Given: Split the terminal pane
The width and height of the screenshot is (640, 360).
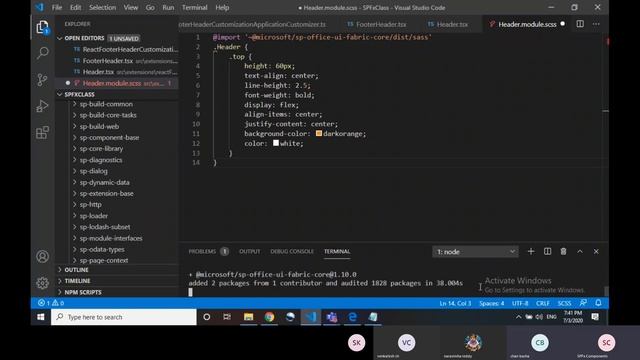Looking at the screenshot, I should [x=547, y=251].
